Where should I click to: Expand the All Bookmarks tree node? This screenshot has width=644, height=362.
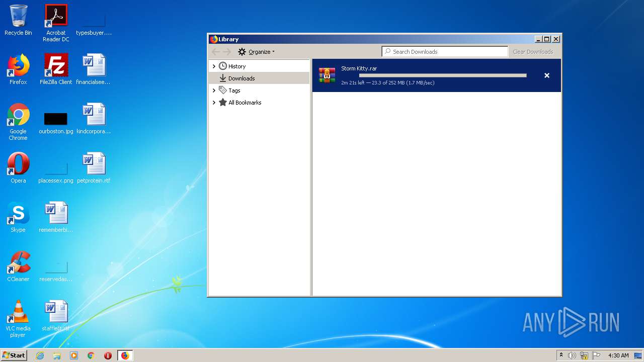[214, 103]
